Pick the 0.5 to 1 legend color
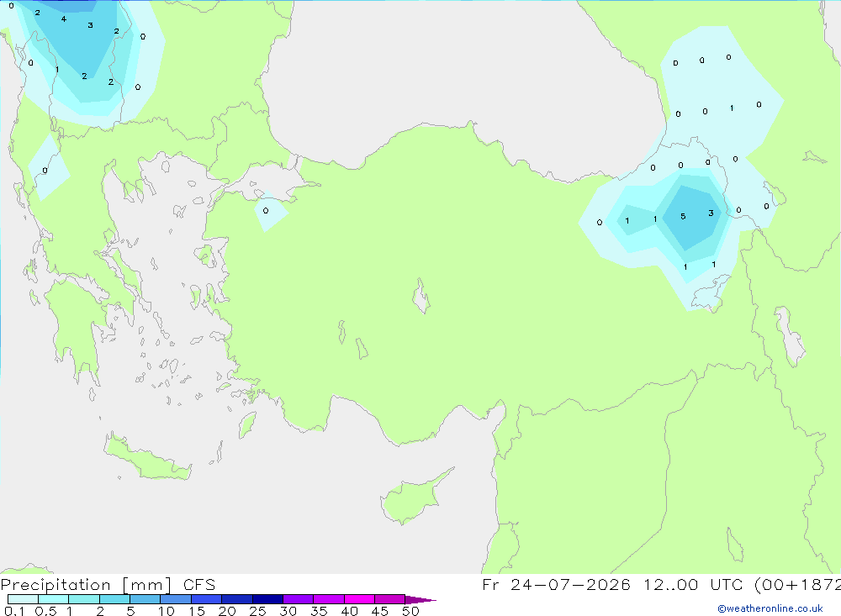Image resolution: width=841 pixels, height=616 pixels. pyautogui.click(x=54, y=599)
